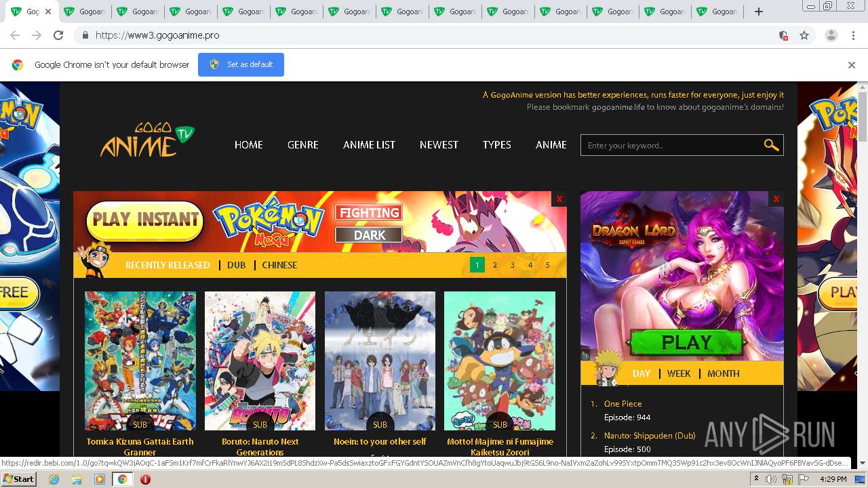Image resolution: width=868 pixels, height=488 pixels.
Task: Open the Chrome profile avatar icon
Action: (831, 35)
